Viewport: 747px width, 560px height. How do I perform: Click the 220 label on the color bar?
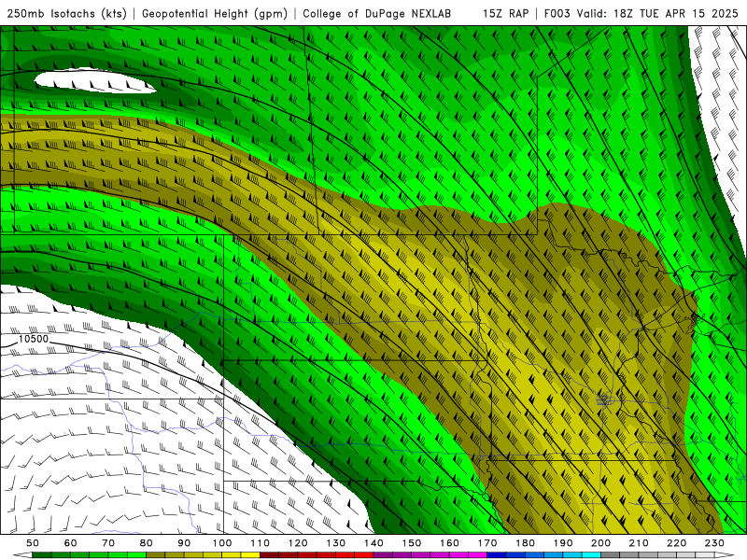point(676,543)
